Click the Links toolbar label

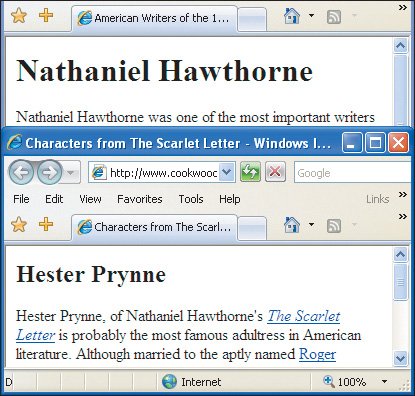click(x=378, y=199)
